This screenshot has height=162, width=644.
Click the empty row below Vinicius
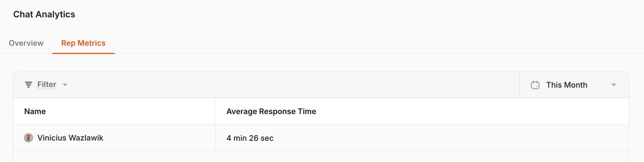[321, 156]
